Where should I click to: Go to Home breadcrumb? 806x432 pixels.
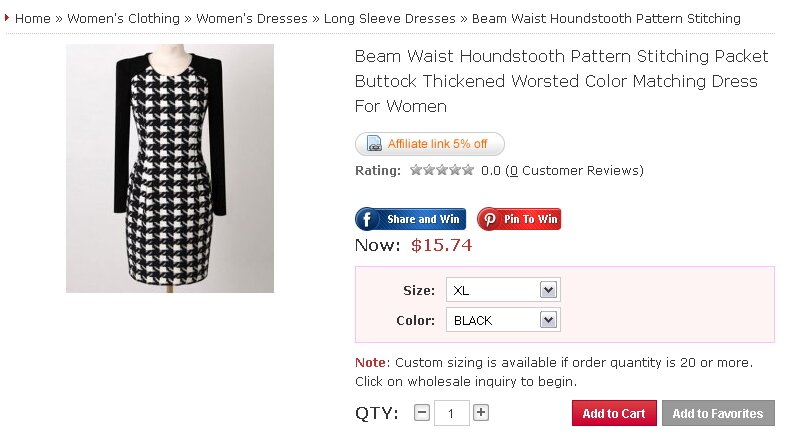click(x=32, y=19)
